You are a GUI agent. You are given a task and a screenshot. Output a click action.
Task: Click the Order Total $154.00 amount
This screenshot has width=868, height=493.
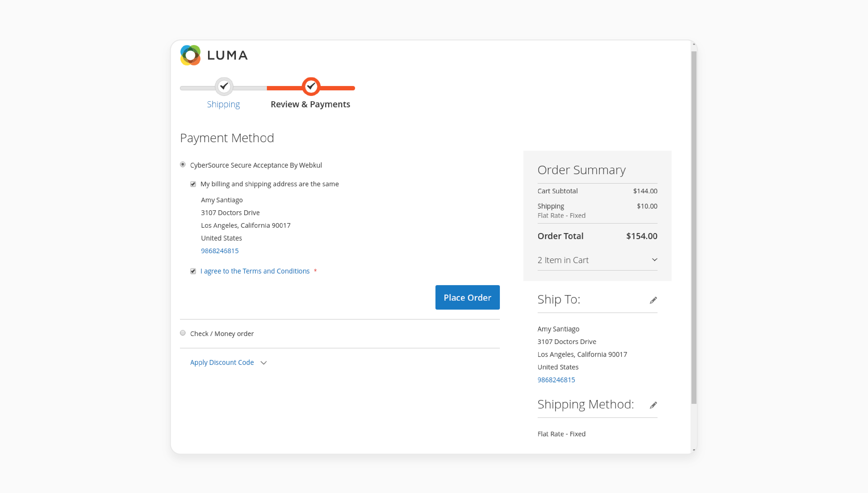click(642, 236)
